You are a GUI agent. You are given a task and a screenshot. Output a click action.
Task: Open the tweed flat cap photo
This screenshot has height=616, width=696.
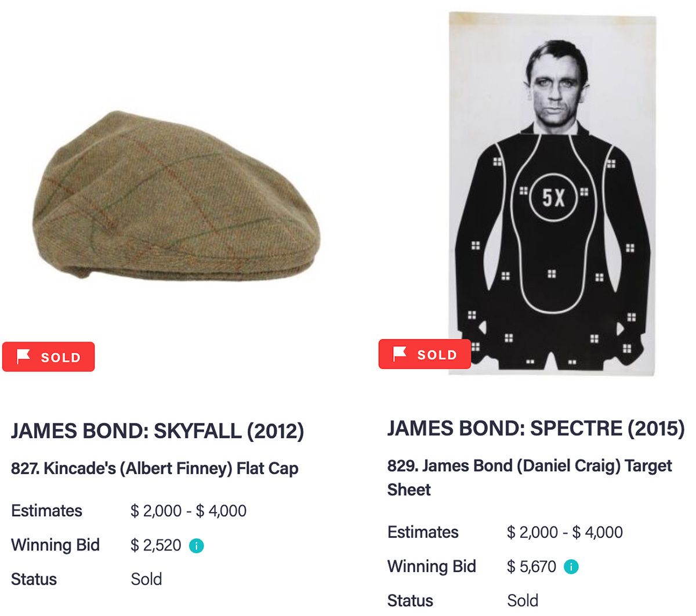point(176,195)
